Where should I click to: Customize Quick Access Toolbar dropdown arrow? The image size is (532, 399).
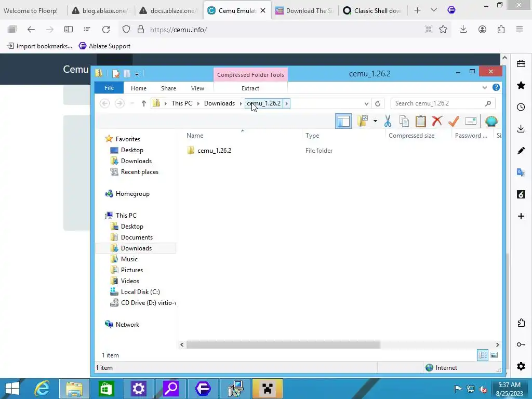tap(137, 74)
